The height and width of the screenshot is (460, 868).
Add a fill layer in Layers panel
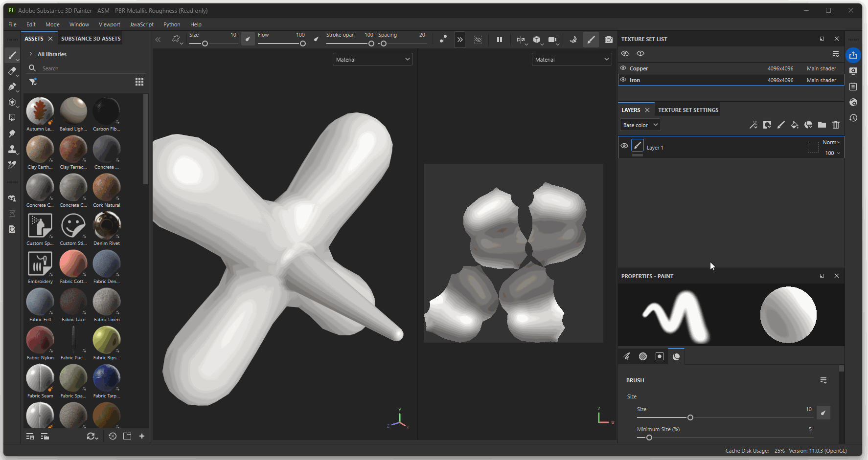795,125
